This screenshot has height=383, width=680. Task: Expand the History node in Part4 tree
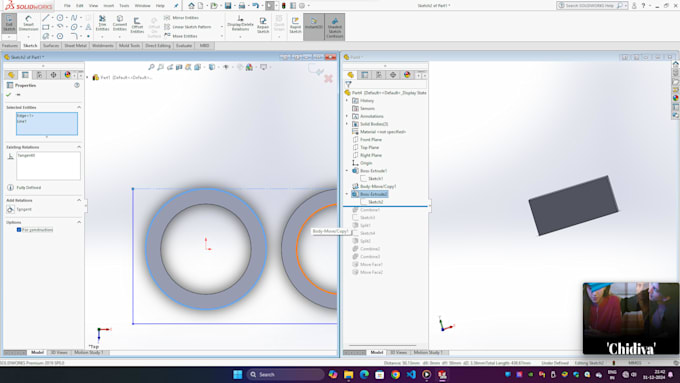click(347, 100)
